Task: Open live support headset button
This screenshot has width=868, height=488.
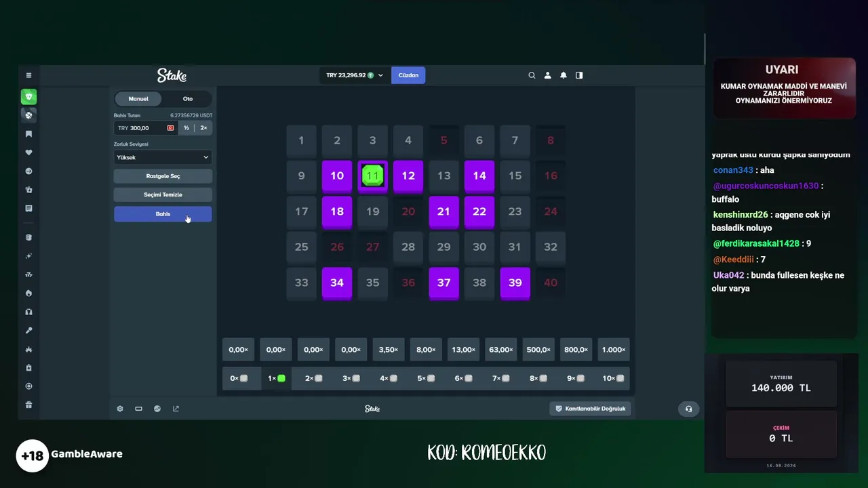Action: pyautogui.click(x=688, y=409)
